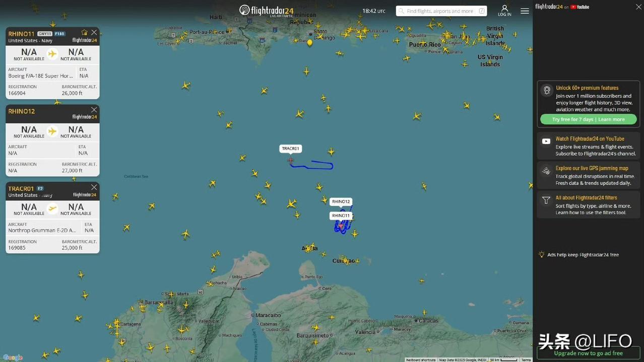The image size is (644, 362).
Task: Click the magnifier icon in search box
Action: (402, 11)
